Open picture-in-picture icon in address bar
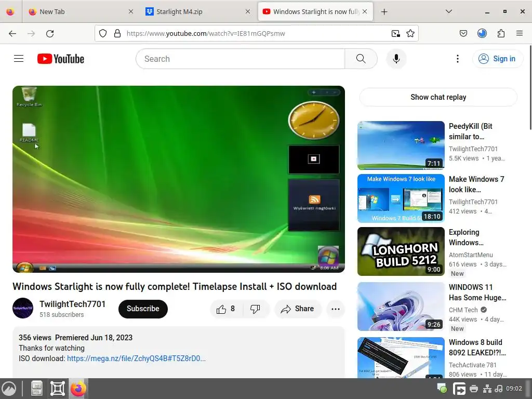 click(x=395, y=33)
